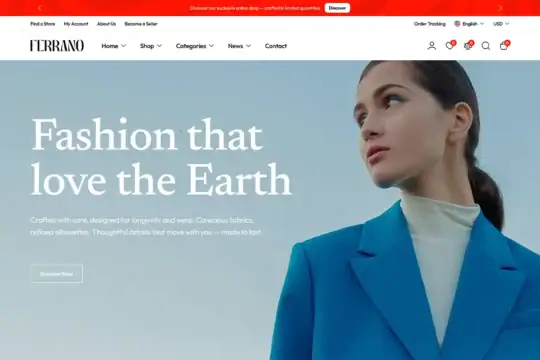Open the search magnifier icon
This screenshot has width=540, height=360.
[x=486, y=45]
